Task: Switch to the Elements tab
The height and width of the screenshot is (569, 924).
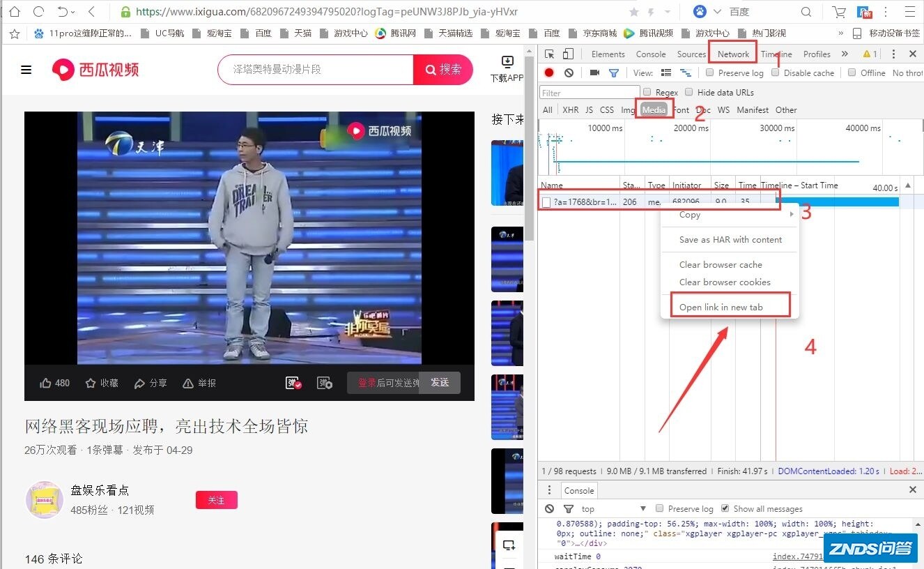Action: (x=608, y=54)
